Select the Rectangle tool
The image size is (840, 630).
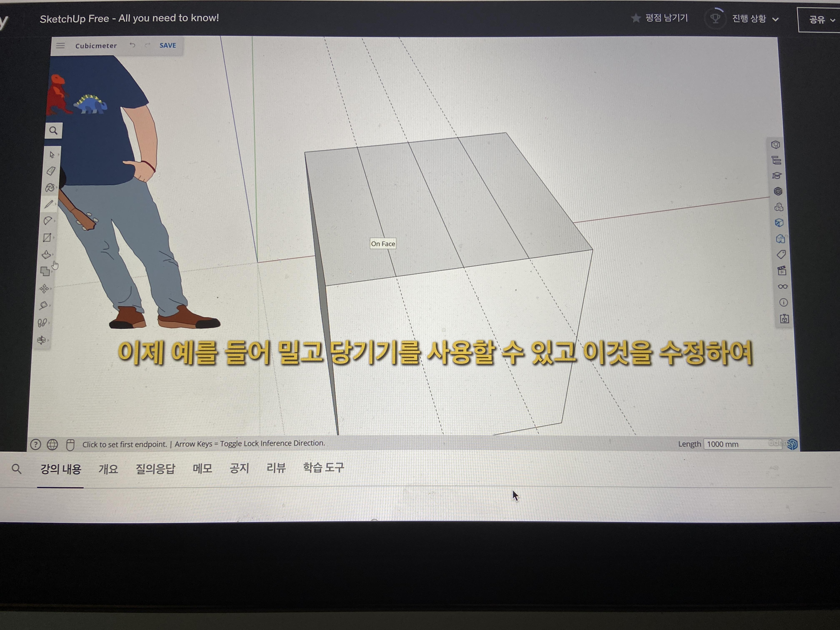(x=47, y=238)
